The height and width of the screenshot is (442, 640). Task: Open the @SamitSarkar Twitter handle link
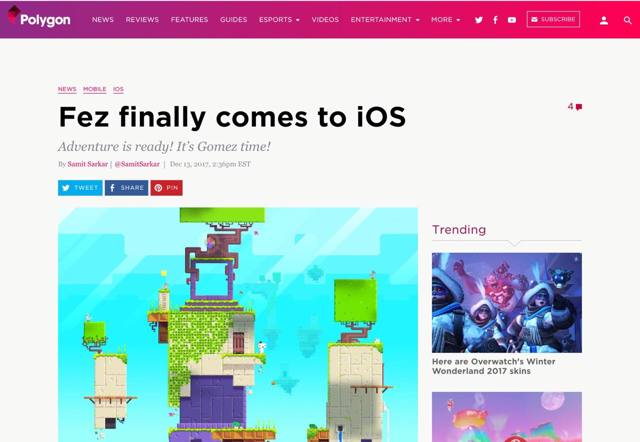click(x=137, y=164)
